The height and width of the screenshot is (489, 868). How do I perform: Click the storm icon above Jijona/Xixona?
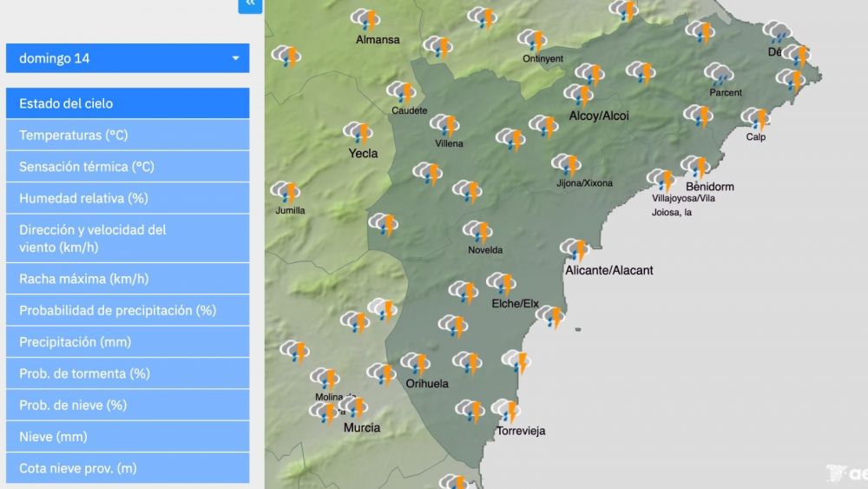pyautogui.click(x=566, y=165)
